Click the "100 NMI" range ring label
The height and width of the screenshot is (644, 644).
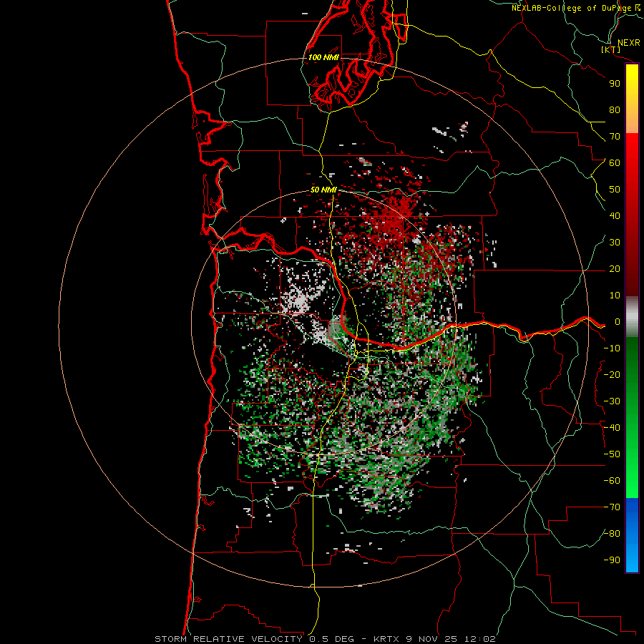pos(323,57)
